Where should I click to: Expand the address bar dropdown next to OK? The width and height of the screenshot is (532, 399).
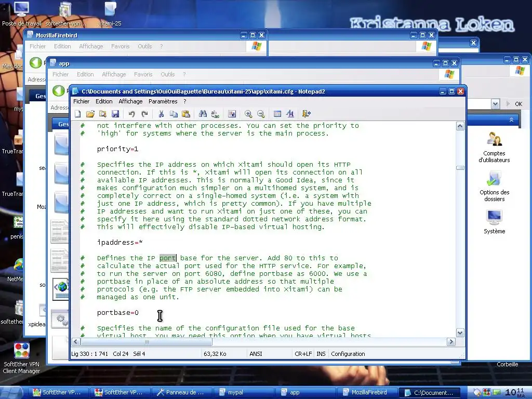(495, 104)
